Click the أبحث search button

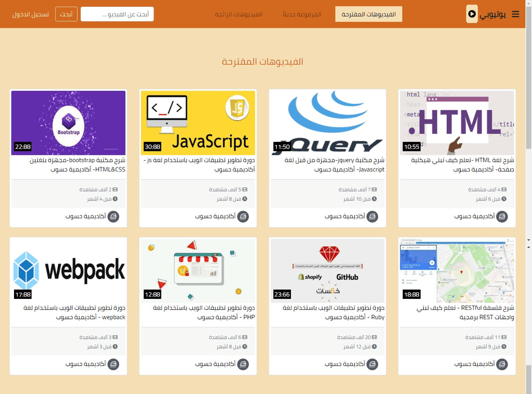66,14
